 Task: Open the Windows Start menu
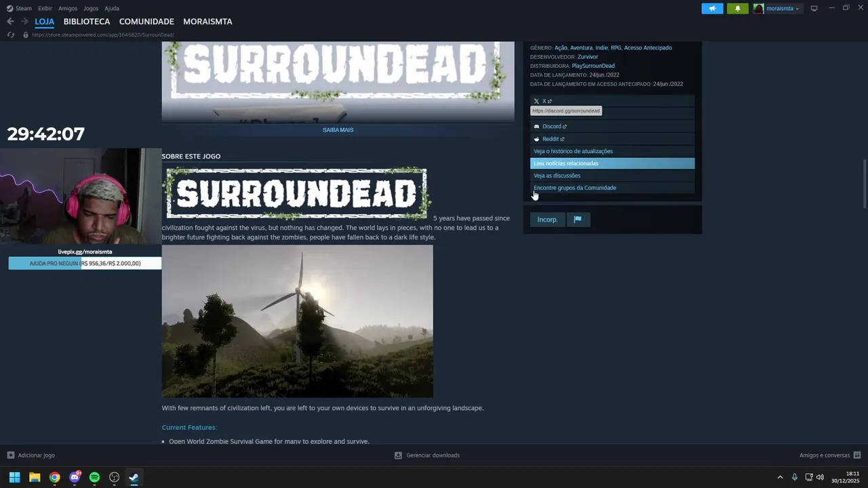(x=14, y=477)
